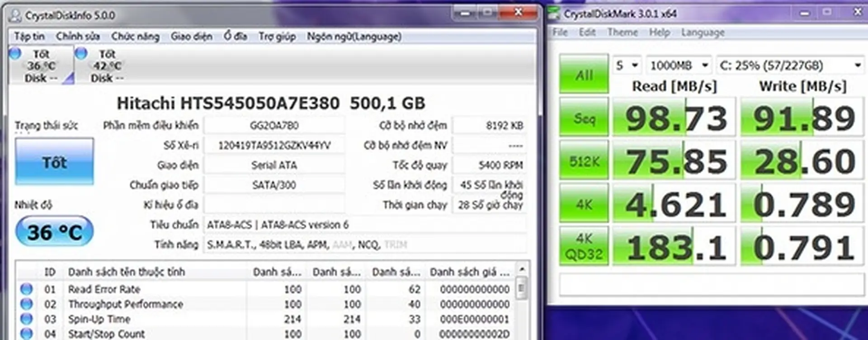
Task: Click the firmware value GG2OA7B0
Action: coord(274,125)
